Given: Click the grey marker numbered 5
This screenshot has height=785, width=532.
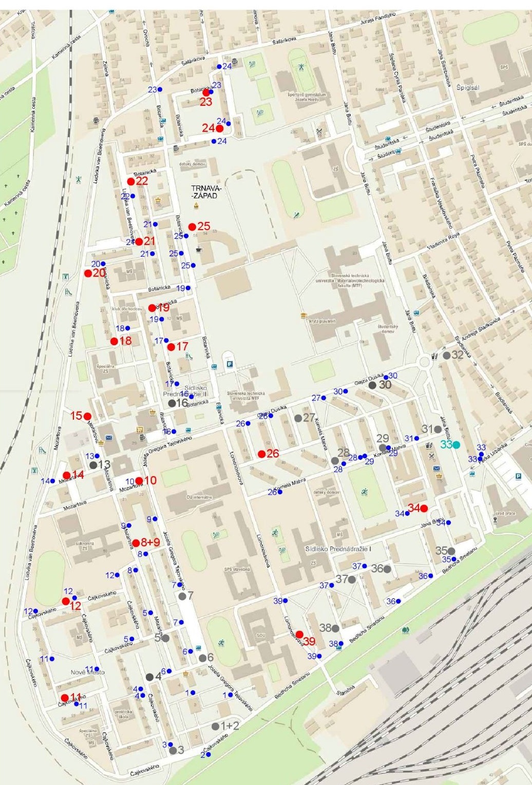Looking at the screenshot, I should (x=165, y=638).
